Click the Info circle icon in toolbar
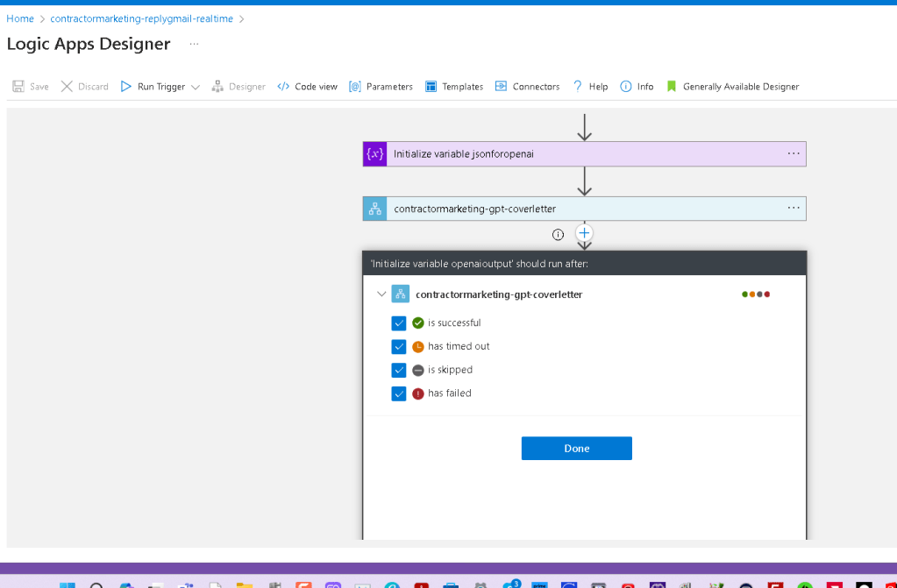The width and height of the screenshot is (897, 588). 626,87
